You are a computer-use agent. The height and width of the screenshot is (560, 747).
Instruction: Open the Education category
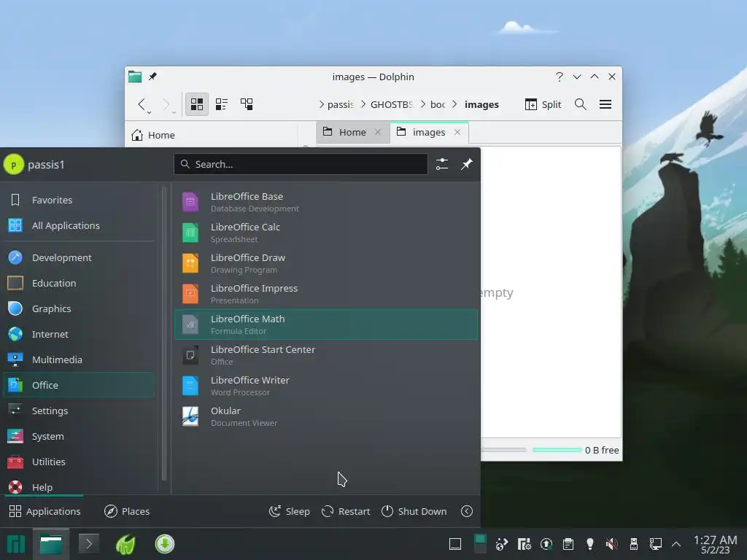79,283
